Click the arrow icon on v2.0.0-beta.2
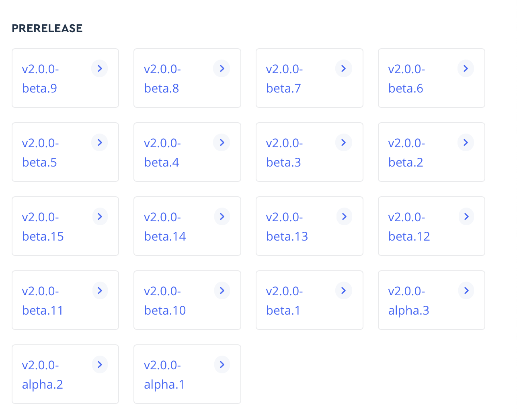This screenshot has height=420, width=517. [466, 142]
